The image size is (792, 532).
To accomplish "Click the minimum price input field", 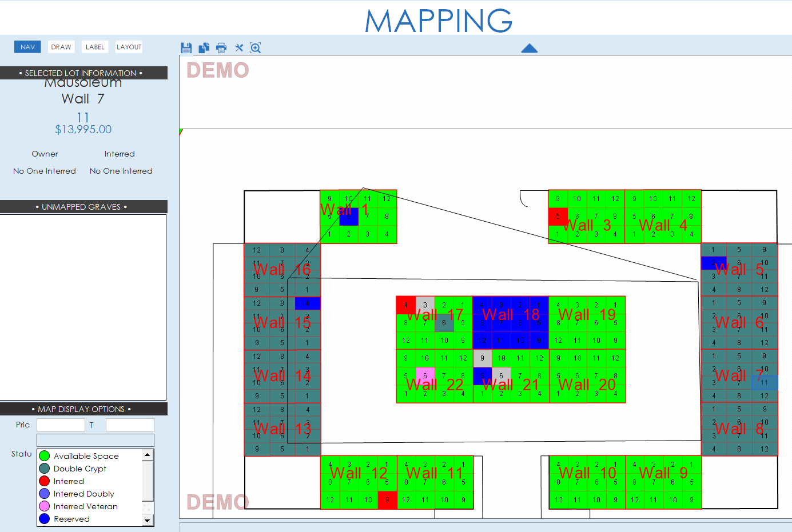I will pos(61,425).
